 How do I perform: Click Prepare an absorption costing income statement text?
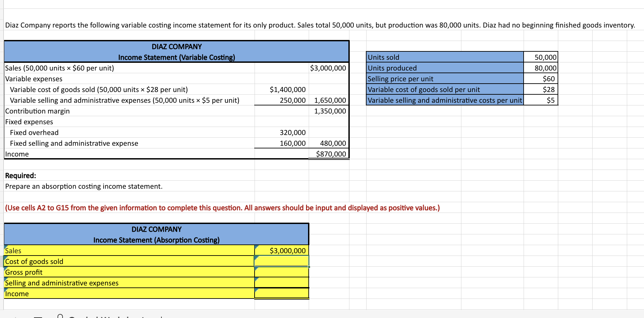[84, 186]
